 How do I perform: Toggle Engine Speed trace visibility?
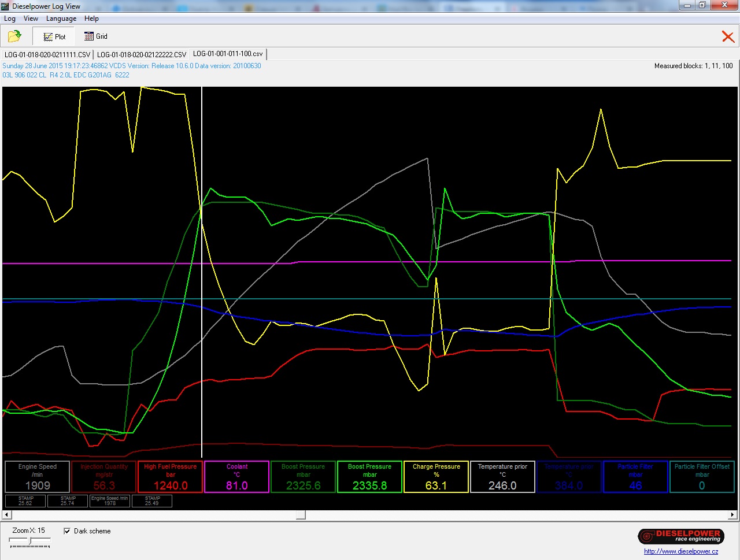(38, 477)
